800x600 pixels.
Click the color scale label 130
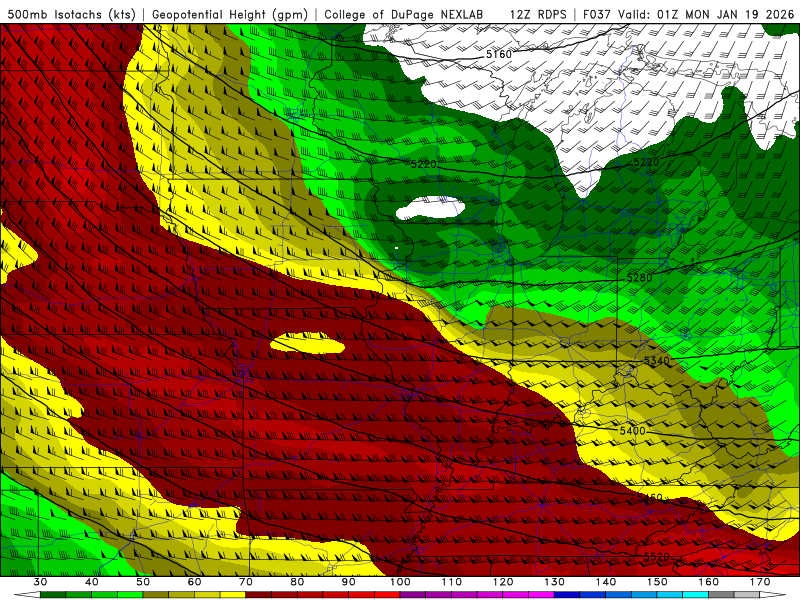click(x=555, y=582)
